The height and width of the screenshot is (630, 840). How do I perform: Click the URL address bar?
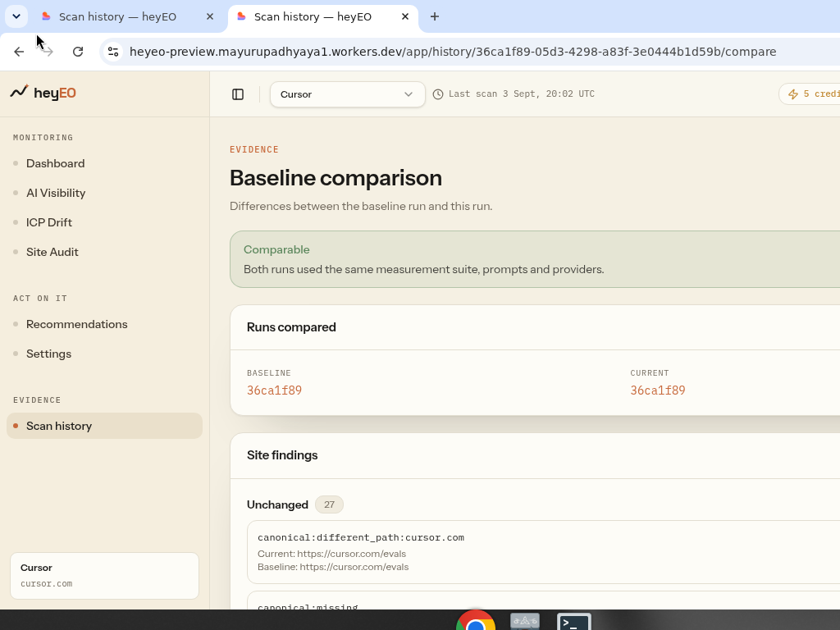[453, 52]
